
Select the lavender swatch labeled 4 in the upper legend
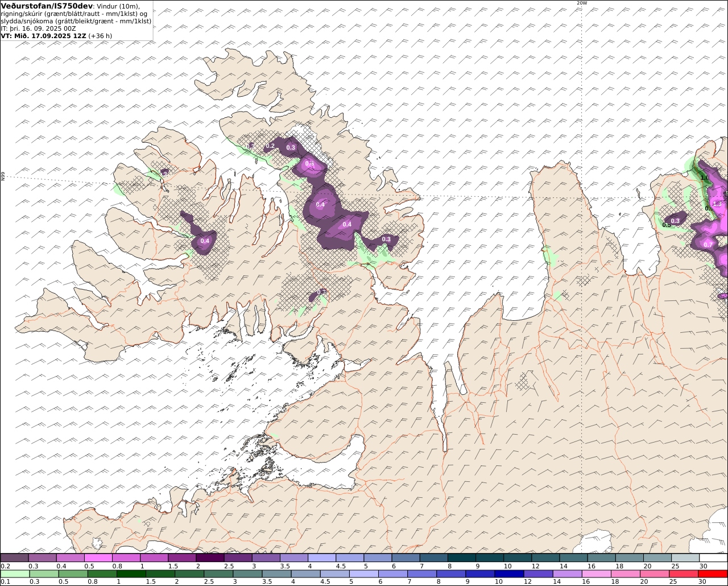(x=321, y=558)
